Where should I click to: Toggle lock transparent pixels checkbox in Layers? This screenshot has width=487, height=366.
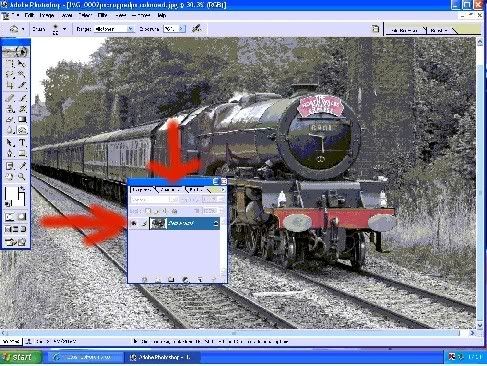point(148,211)
